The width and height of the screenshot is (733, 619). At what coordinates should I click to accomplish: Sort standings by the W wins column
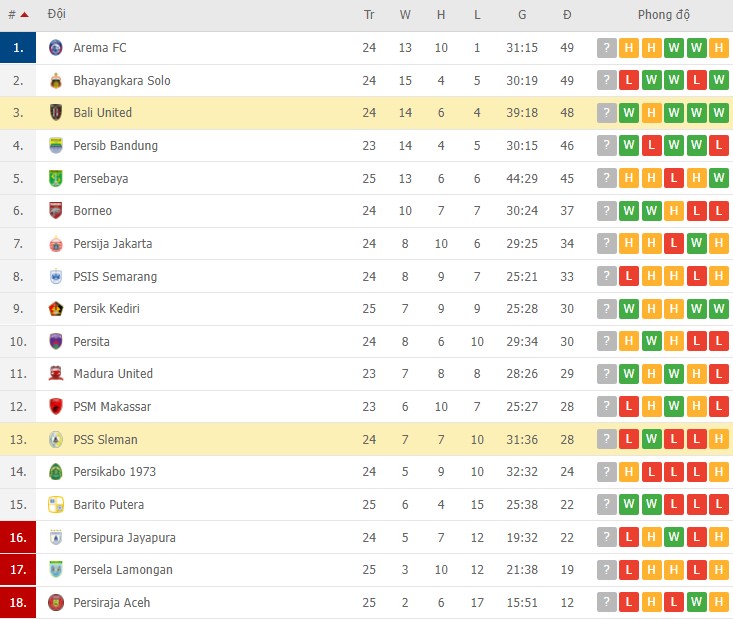(x=405, y=15)
